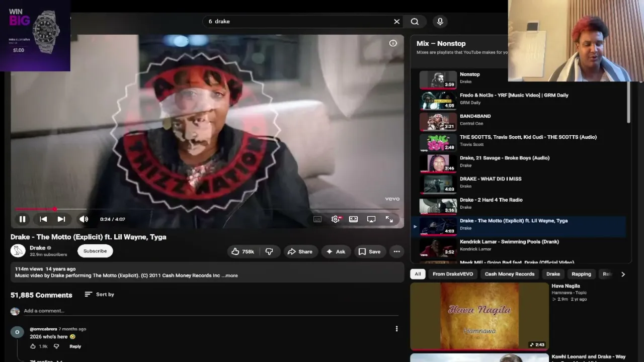This screenshot has height=362, width=644.
Task: Like the comment by @omrcabrera
Action: pyautogui.click(x=33, y=346)
